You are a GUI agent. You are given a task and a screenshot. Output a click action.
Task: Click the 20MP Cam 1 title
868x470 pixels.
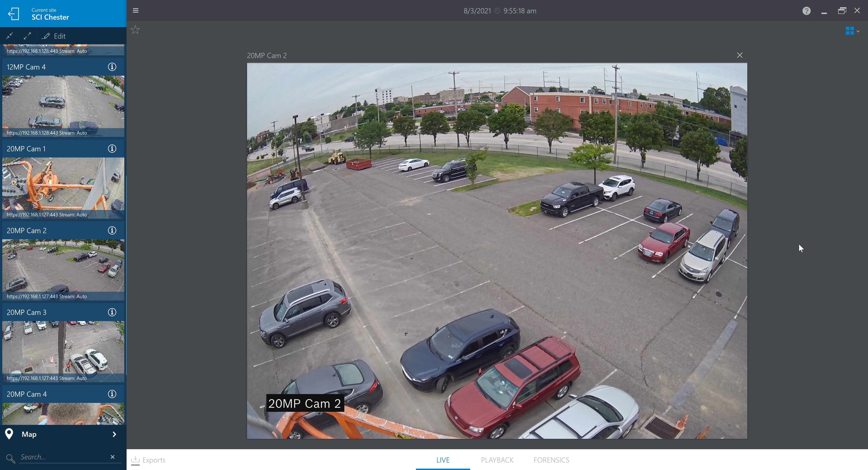point(26,149)
